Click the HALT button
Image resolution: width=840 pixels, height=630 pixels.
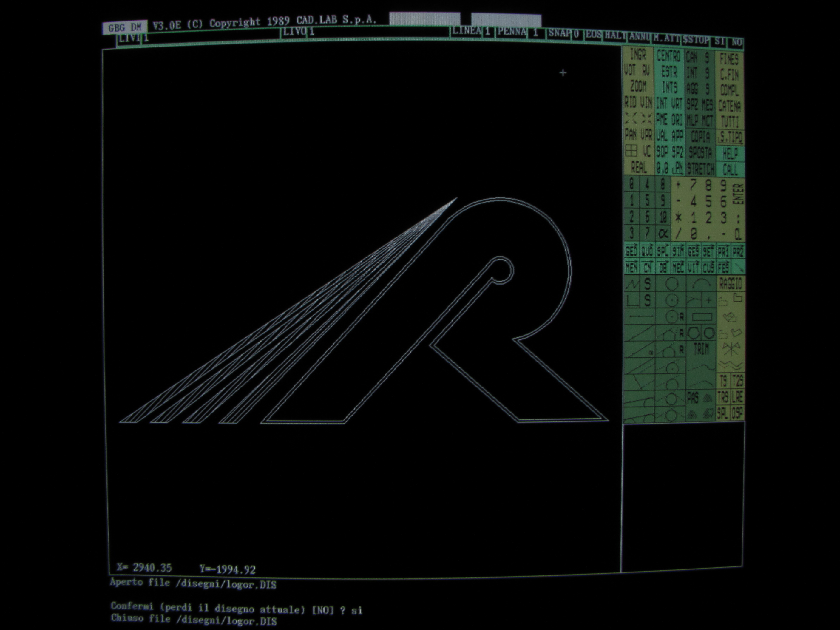tap(615, 36)
